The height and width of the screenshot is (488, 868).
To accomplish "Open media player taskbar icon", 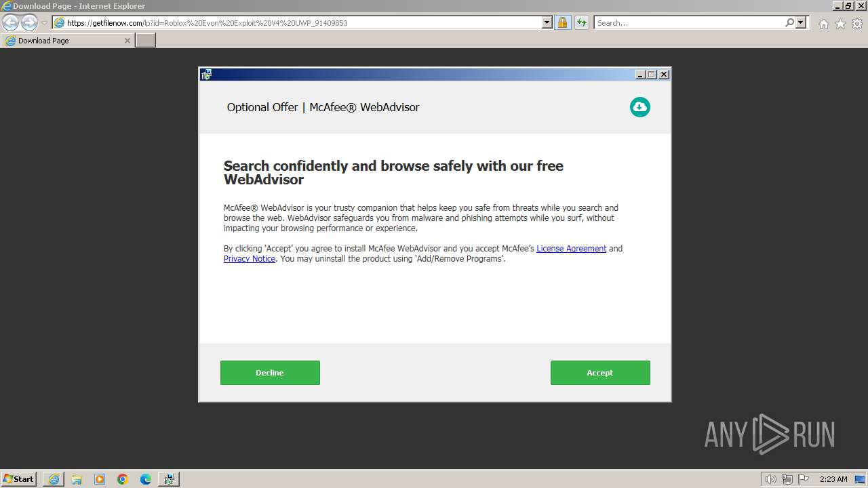I will click(x=100, y=479).
